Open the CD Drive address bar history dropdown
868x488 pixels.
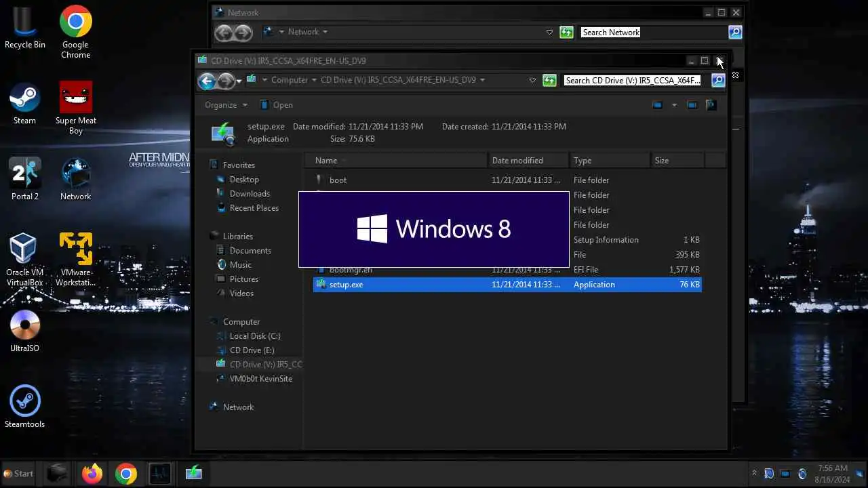[x=532, y=80]
